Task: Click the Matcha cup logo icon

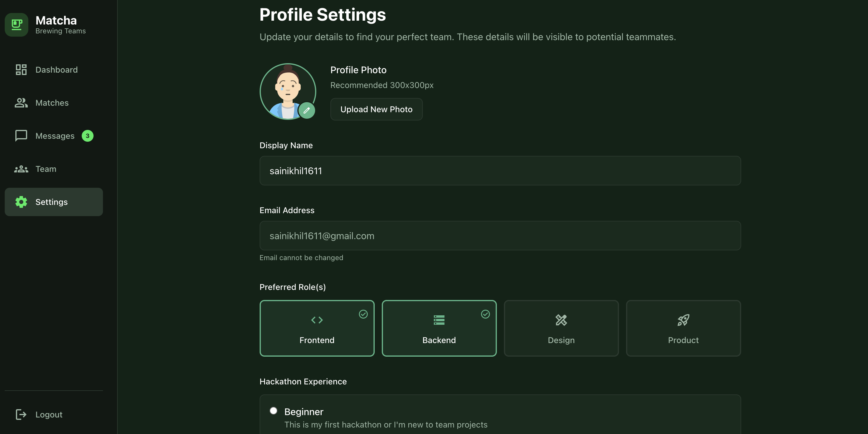Action: click(x=17, y=25)
